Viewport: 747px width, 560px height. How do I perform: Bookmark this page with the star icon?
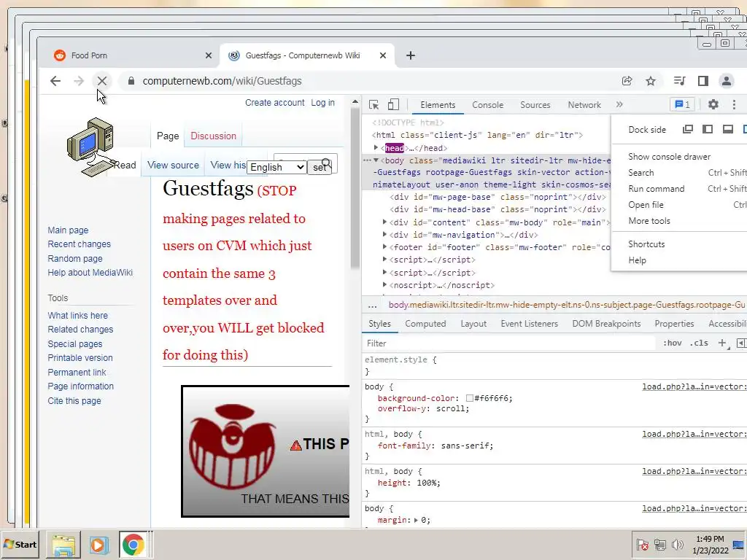tap(650, 81)
